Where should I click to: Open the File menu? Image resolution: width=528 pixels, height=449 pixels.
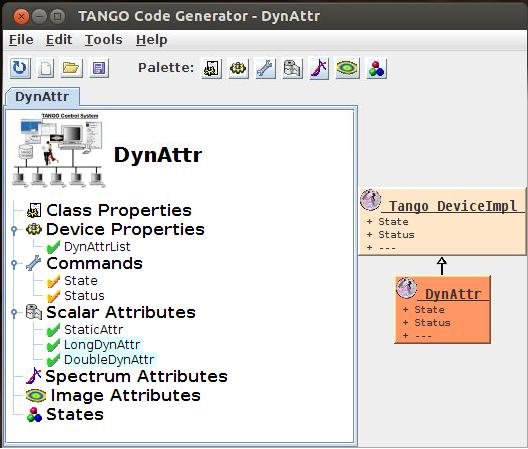[x=21, y=40]
